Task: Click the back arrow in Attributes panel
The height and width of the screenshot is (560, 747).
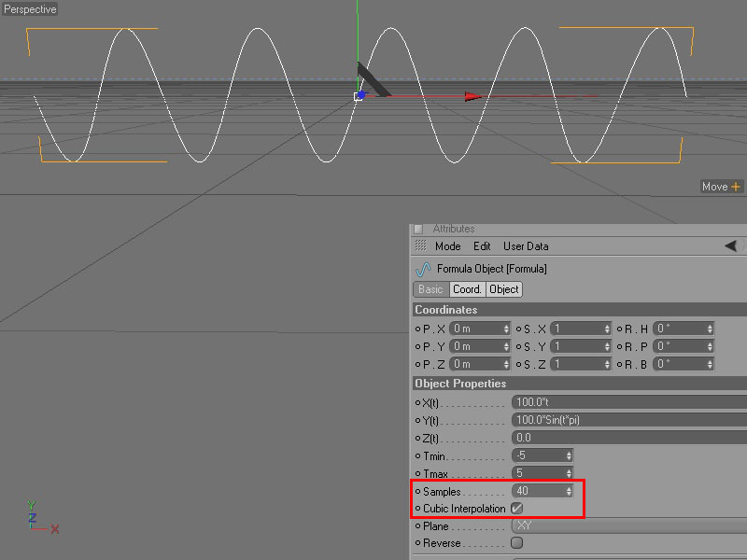Action: [730, 245]
